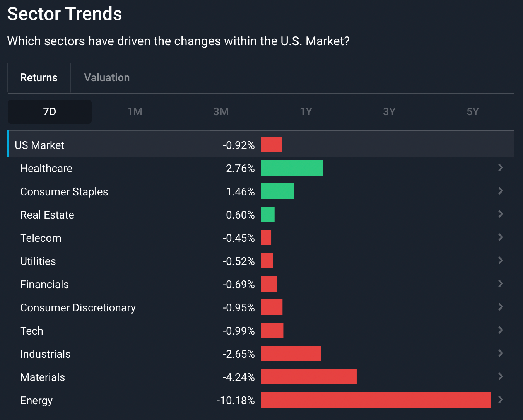This screenshot has height=420, width=523.
Task: Click Consumer Discretionary chevron icon
Action: (x=501, y=307)
